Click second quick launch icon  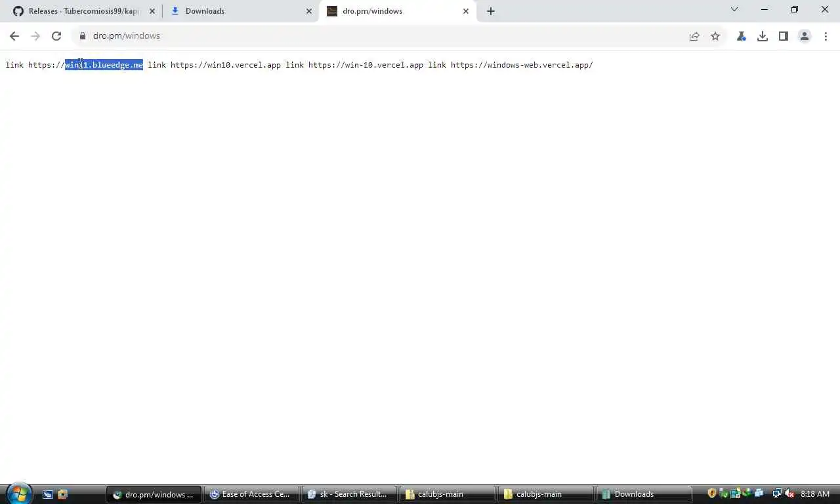pyautogui.click(x=63, y=494)
